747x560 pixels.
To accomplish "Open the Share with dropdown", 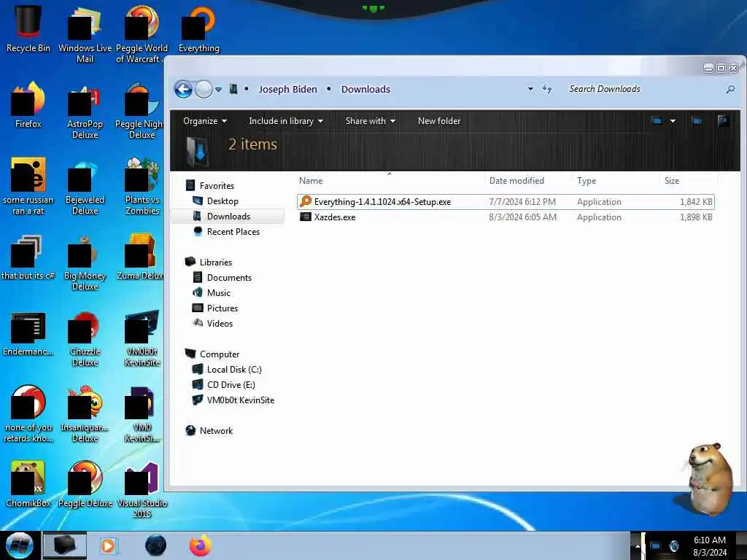I will coord(370,121).
